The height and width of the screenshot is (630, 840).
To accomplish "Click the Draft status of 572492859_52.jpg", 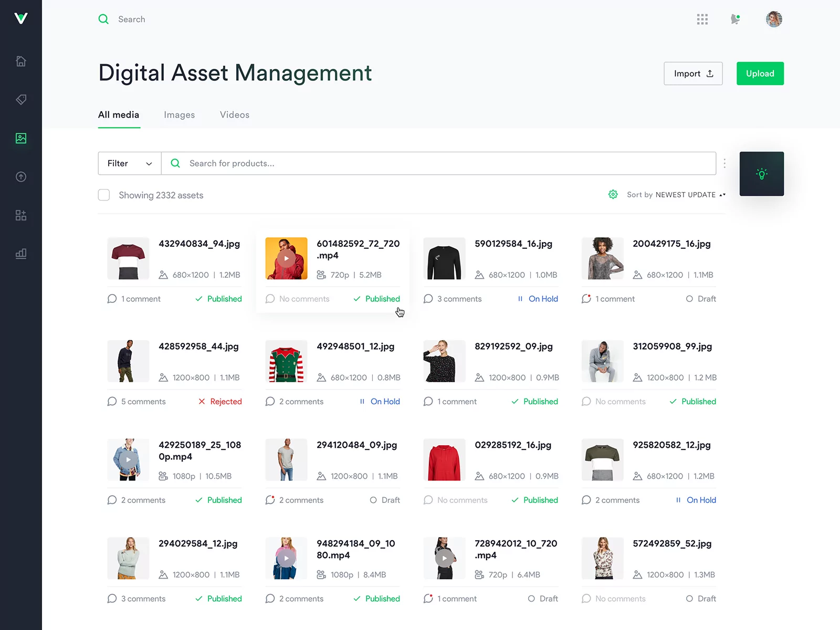I will pyautogui.click(x=701, y=598).
